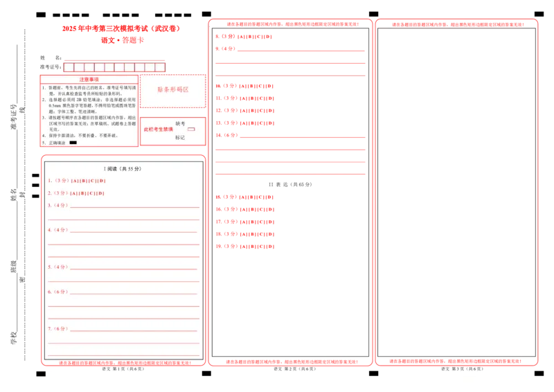Mark option C for question 10
The width and height of the screenshot is (554, 392).
tap(260, 87)
